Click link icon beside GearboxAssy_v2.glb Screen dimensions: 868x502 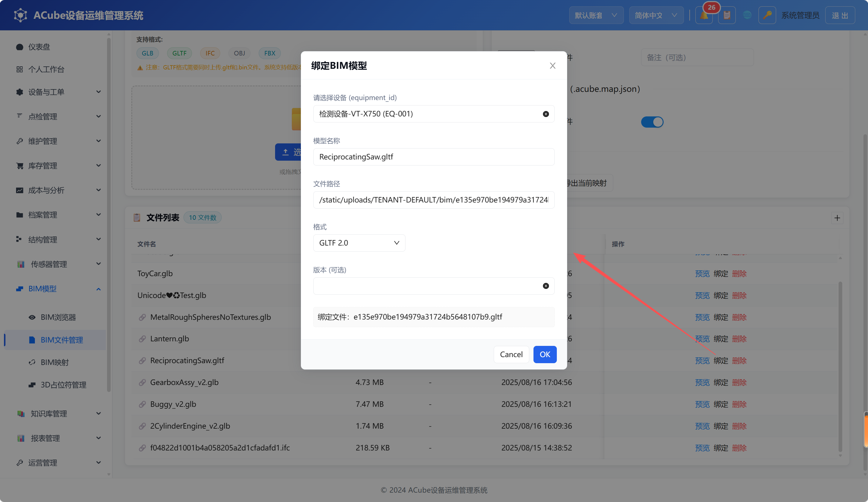point(142,383)
